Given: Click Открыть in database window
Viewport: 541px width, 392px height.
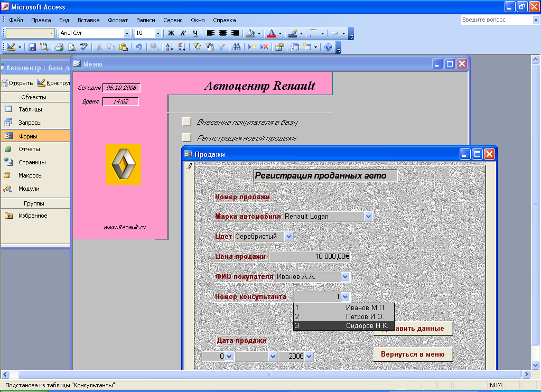Looking at the screenshot, I should point(17,83).
